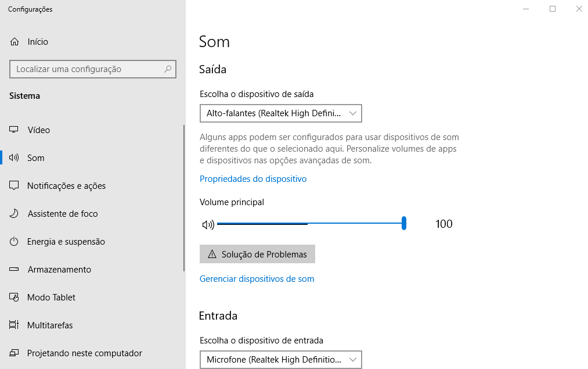
Task: Click the search magnifier icon
Action: coord(168,69)
